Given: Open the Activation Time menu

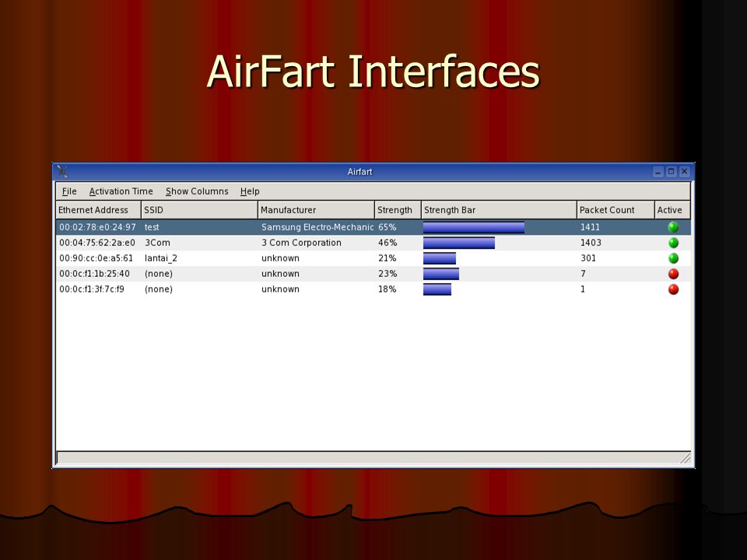Looking at the screenshot, I should (121, 191).
